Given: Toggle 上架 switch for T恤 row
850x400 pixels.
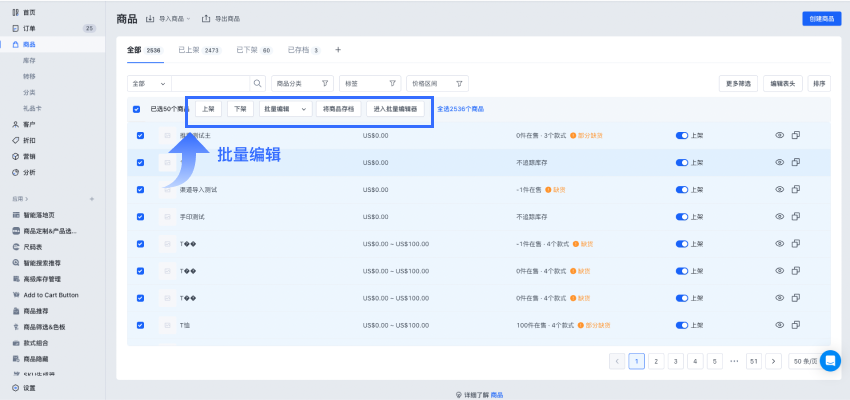Looking at the screenshot, I should [x=681, y=325].
